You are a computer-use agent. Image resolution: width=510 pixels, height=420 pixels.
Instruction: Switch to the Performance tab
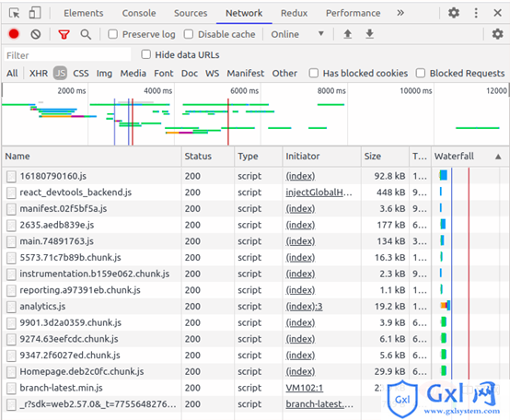point(354,13)
